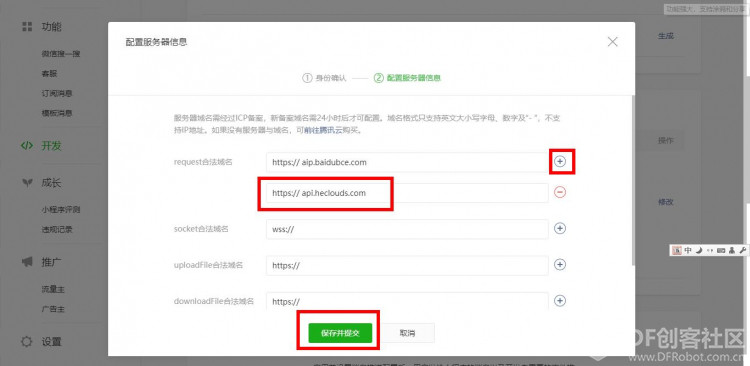Open 小程序评测 in sidebar

pyautogui.click(x=60, y=210)
